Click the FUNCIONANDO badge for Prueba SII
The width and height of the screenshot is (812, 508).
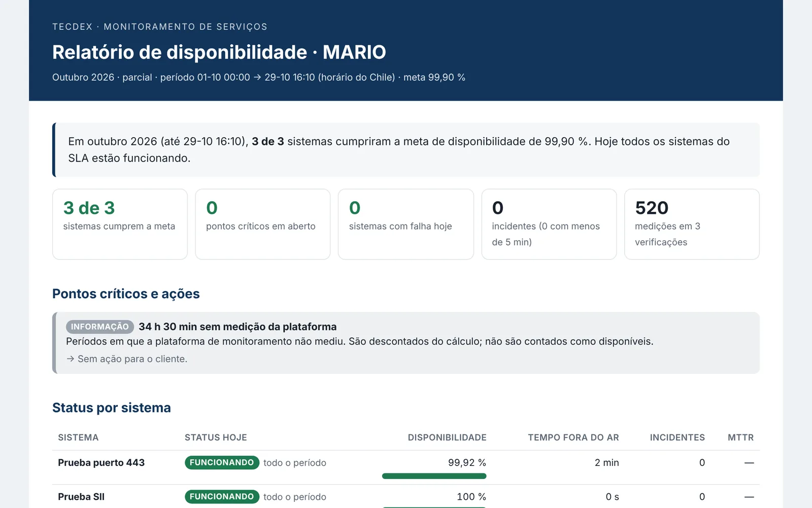point(222,497)
